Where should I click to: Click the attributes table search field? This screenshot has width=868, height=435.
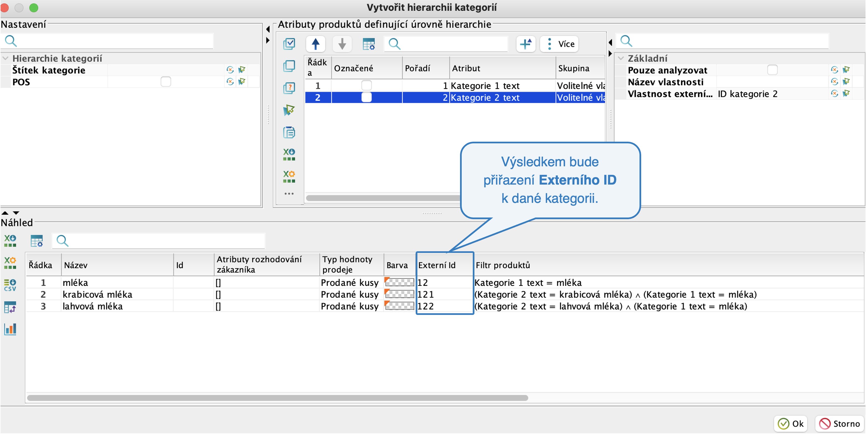tap(446, 44)
